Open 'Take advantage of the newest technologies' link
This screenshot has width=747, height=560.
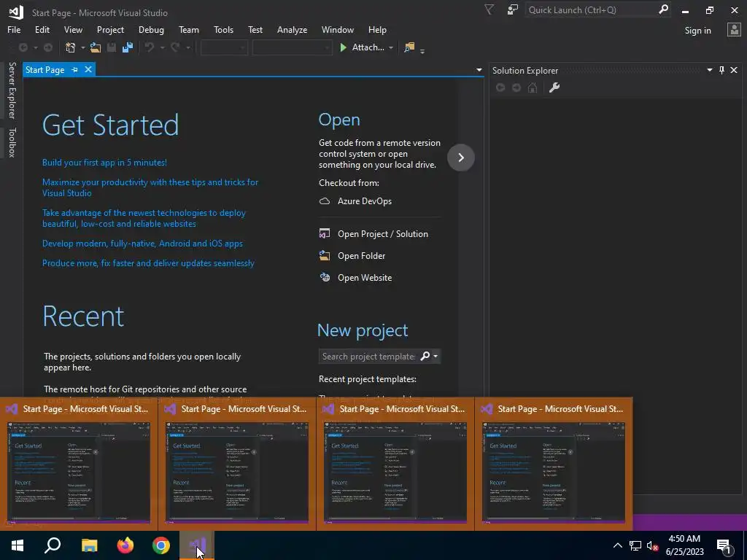144,218
